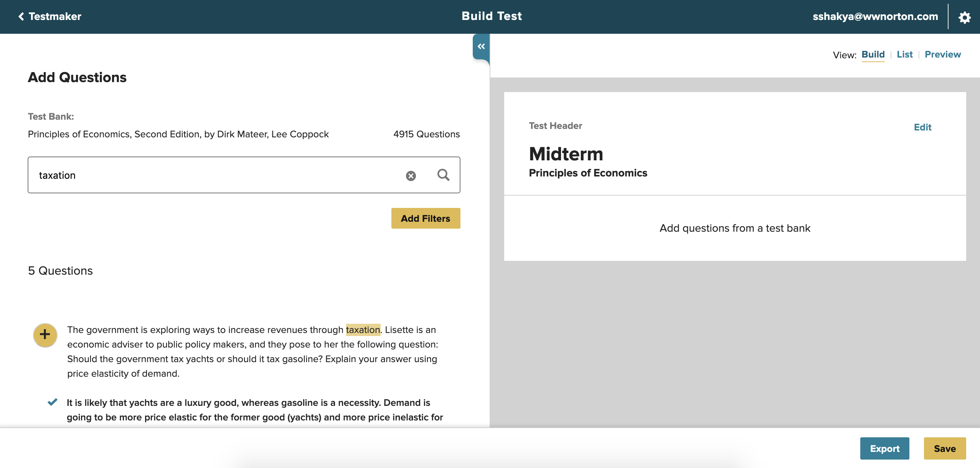Click the Midterm test title
The height and width of the screenshot is (468, 980).
click(x=566, y=154)
